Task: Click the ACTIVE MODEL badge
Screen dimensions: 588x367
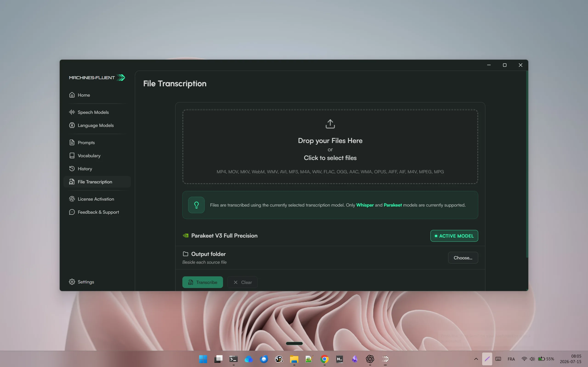Action: coord(454,236)
